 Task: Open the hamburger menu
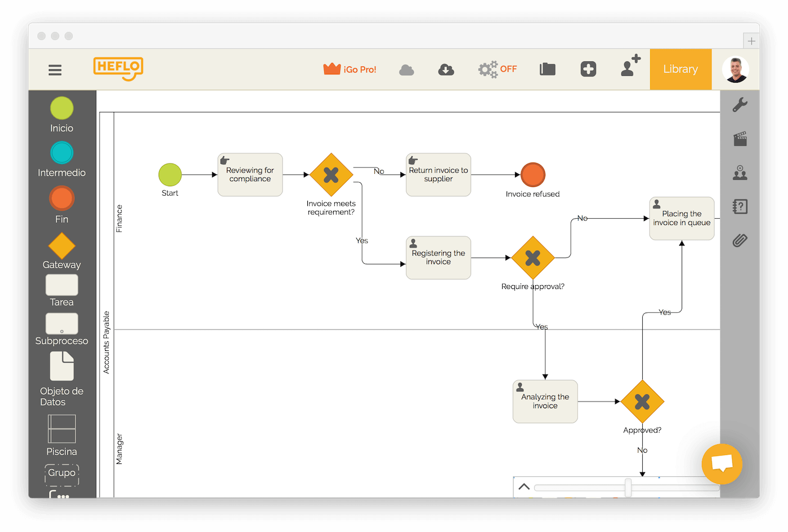click(55, 70)
